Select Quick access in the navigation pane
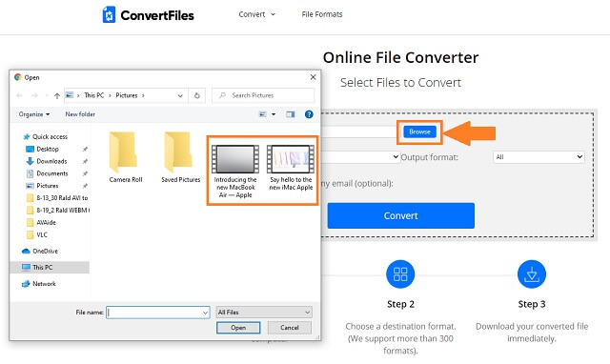Screen dimensions: 610x364 click(x=45, y=136)
